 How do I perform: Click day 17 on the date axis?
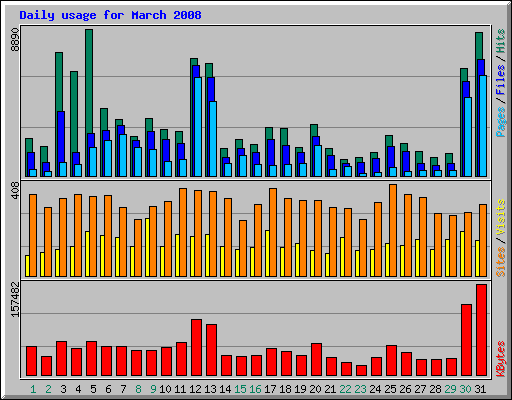coord(270,389)
